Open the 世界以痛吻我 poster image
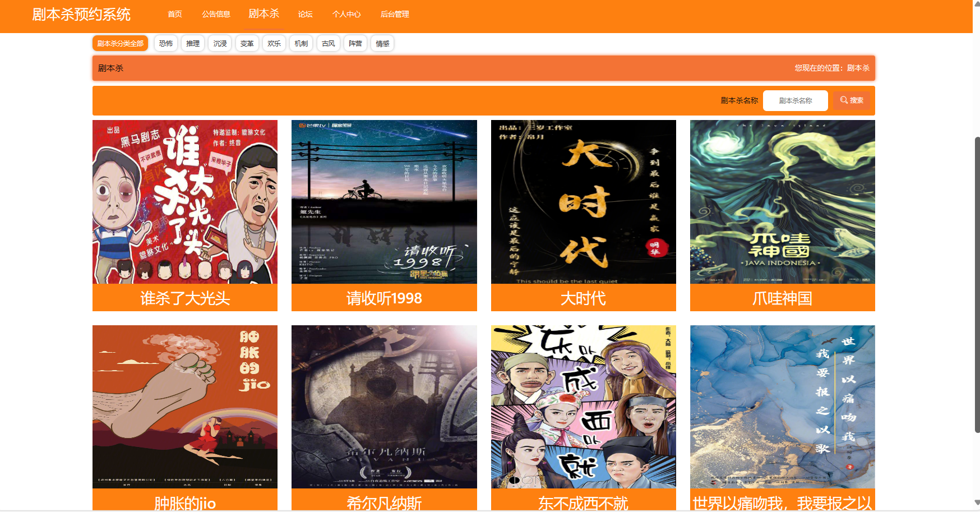 [783, 407]
